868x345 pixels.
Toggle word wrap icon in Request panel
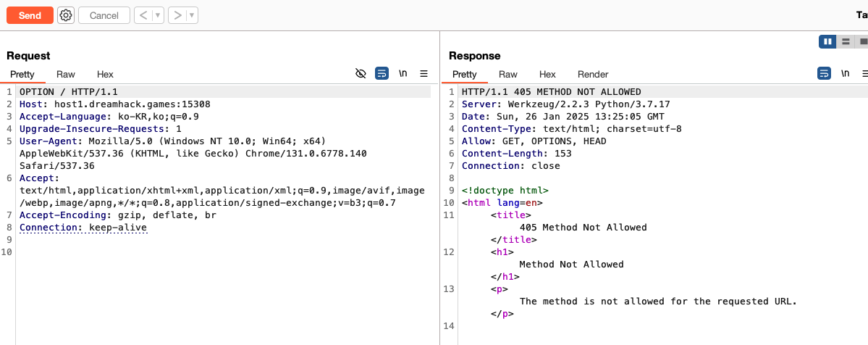(x=382, y=73)
